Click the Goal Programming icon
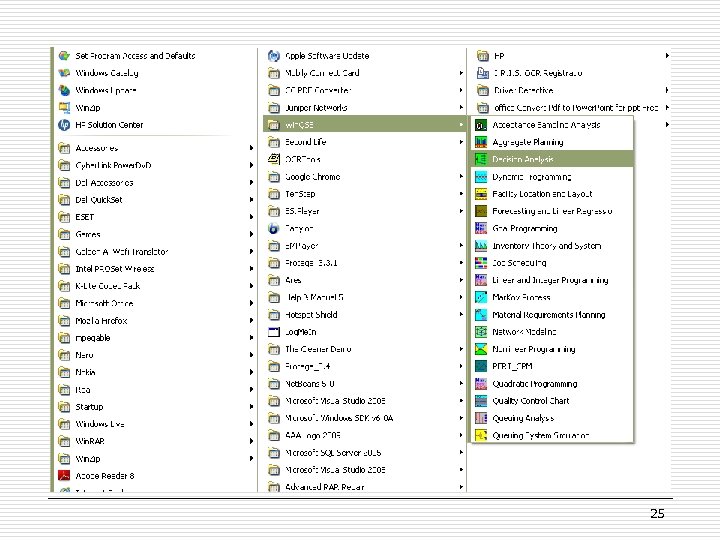The image size is (720, 540). tap(482, 228)
